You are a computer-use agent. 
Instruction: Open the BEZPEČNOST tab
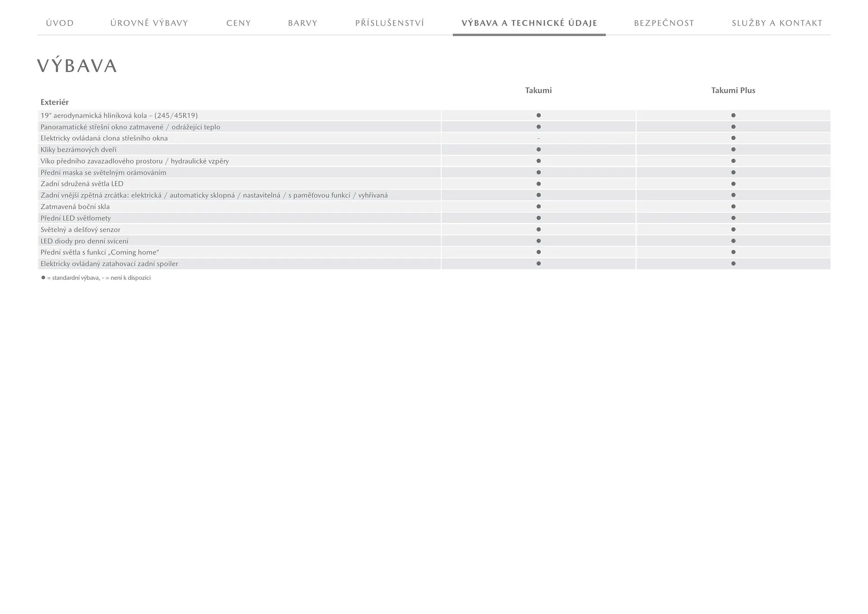(664, 23)
